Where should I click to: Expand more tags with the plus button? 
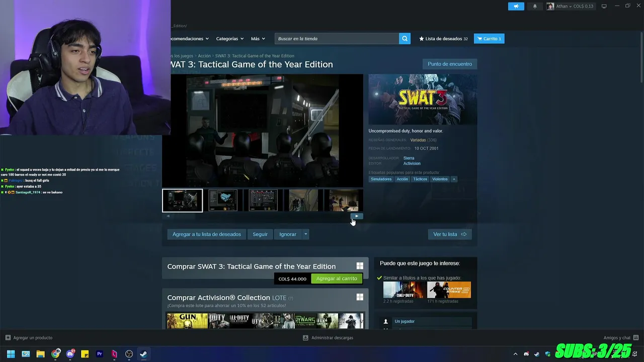click(x=453, y=179)
